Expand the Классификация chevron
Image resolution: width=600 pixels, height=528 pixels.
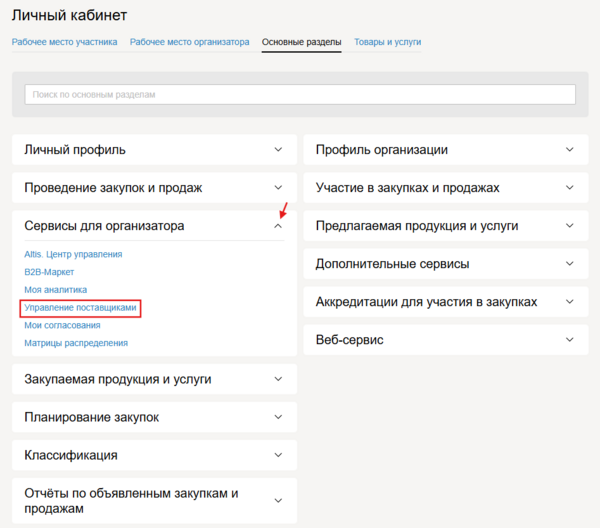coord(278,455)
